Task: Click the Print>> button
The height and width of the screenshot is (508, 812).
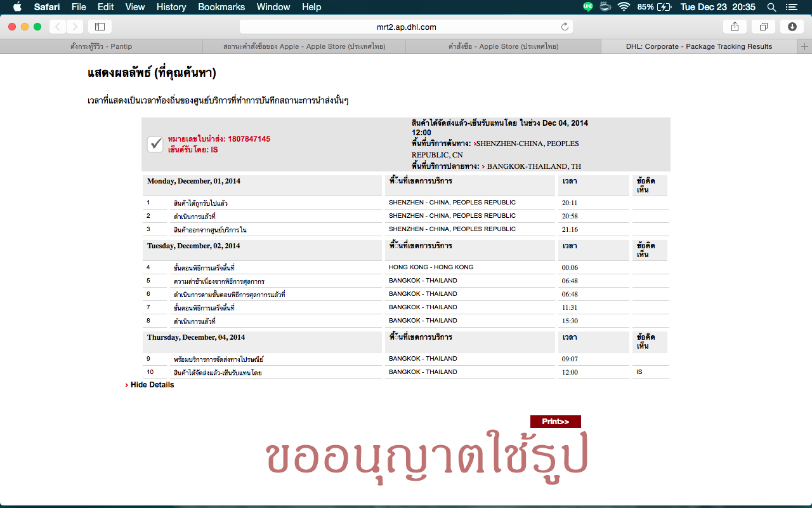Action: click(556, 422)
